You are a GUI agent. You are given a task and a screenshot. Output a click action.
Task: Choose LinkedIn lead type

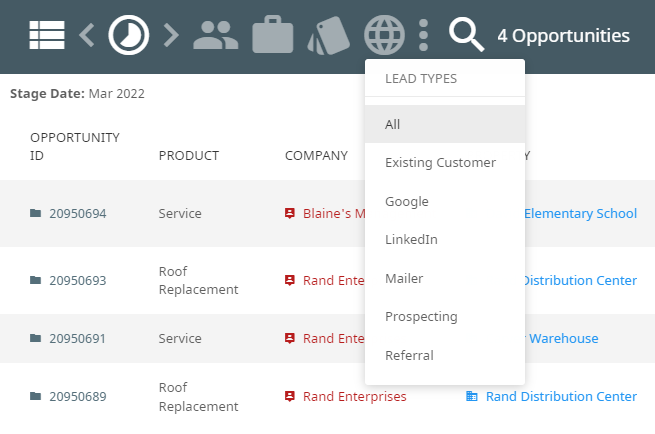point(445,239)
